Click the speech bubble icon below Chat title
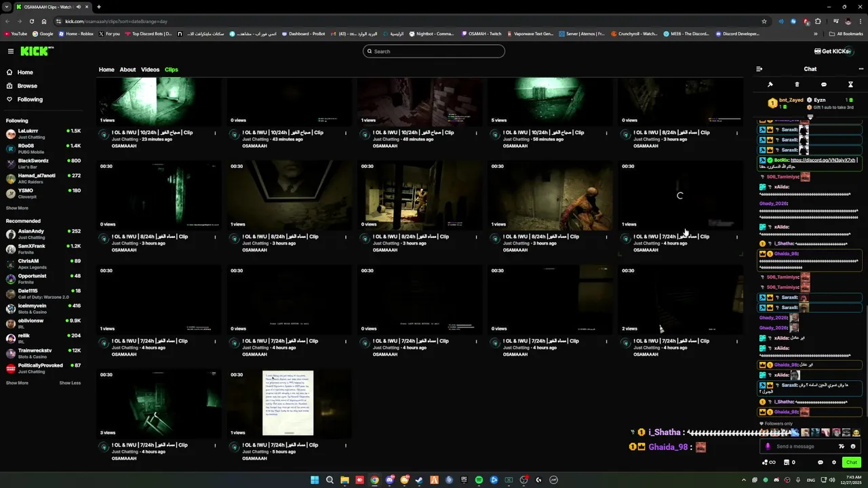 coord(823,85)
